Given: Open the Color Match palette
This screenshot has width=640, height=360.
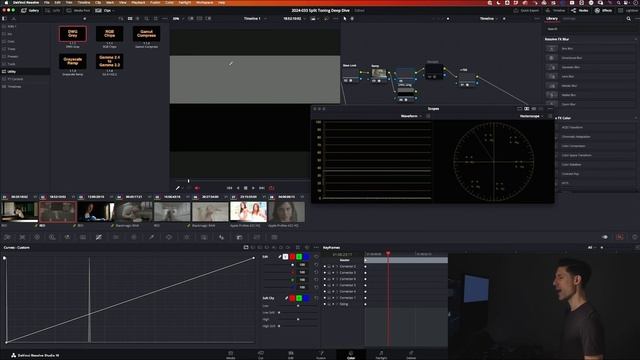Looking at the screenshot, I should coord(22,237).
